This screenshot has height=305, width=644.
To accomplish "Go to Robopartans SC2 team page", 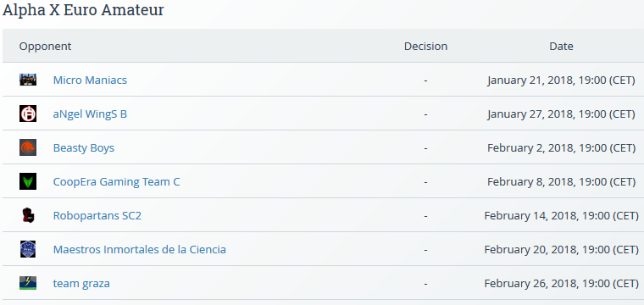I will click(97, 215).
